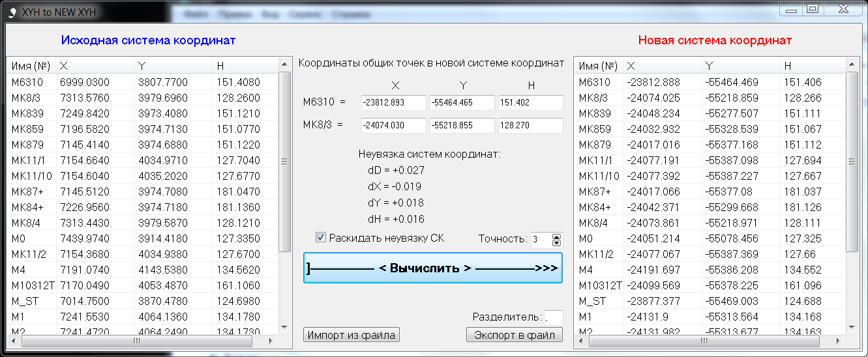Click Имя (№) column header in source table
This screenshot has height=357, width=868.
(31, 66)
